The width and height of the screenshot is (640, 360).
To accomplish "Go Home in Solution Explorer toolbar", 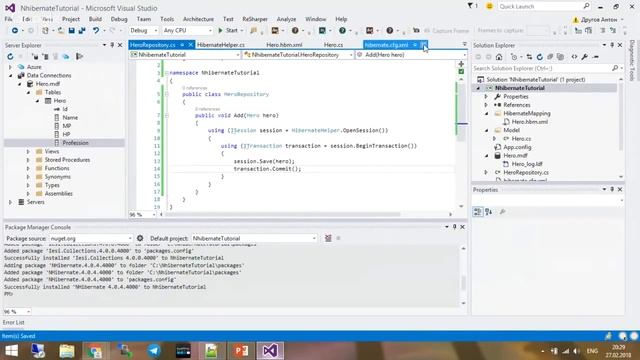I will tap(499, 57).
